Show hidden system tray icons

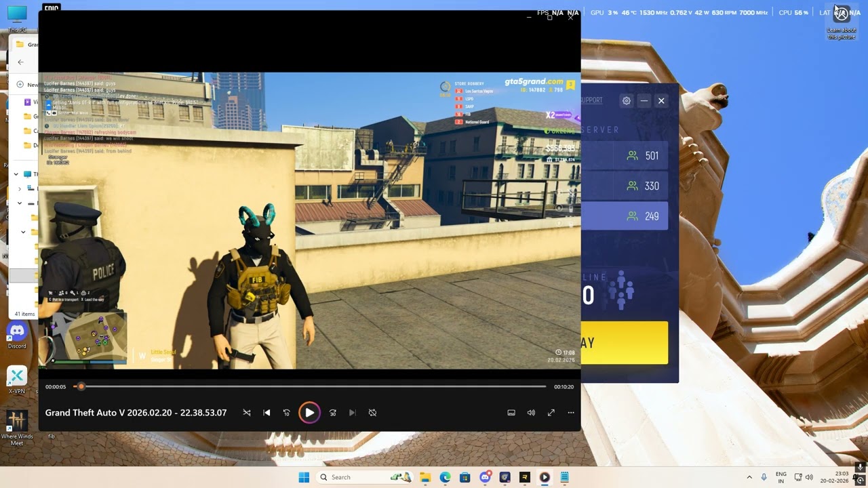point(749,477)
